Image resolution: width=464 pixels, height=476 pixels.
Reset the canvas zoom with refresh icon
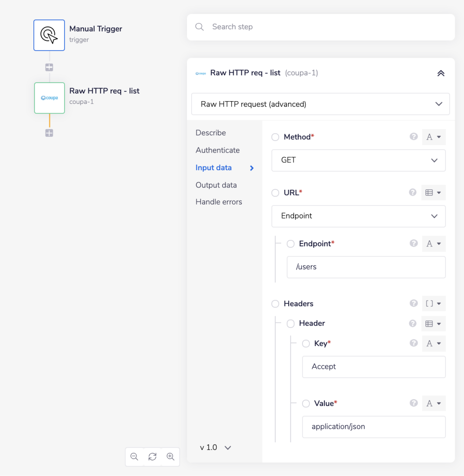click(152, 457)
